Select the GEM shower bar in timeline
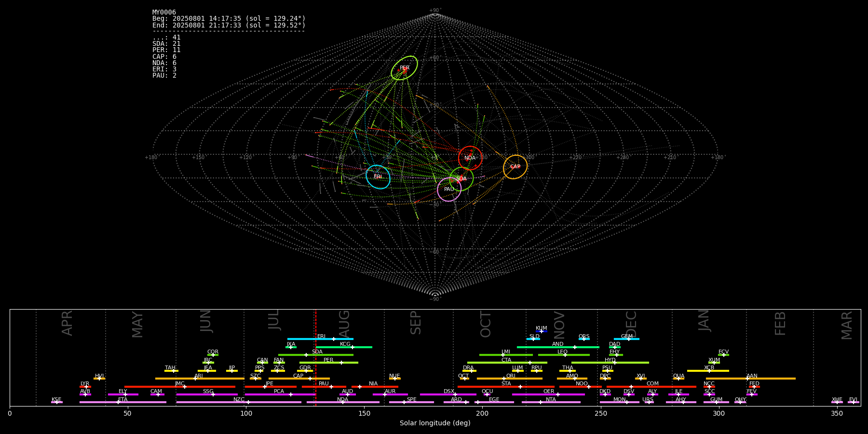 coord(626,339)
